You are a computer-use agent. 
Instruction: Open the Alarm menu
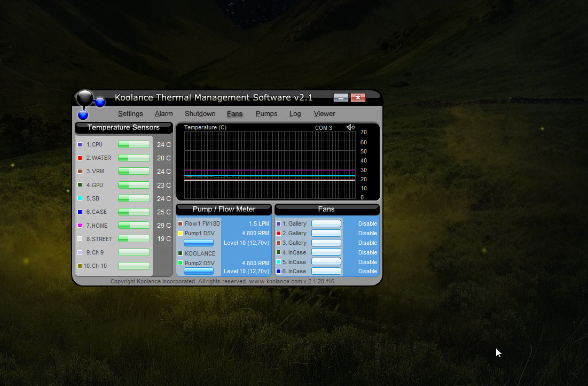(x=164, y=114)
